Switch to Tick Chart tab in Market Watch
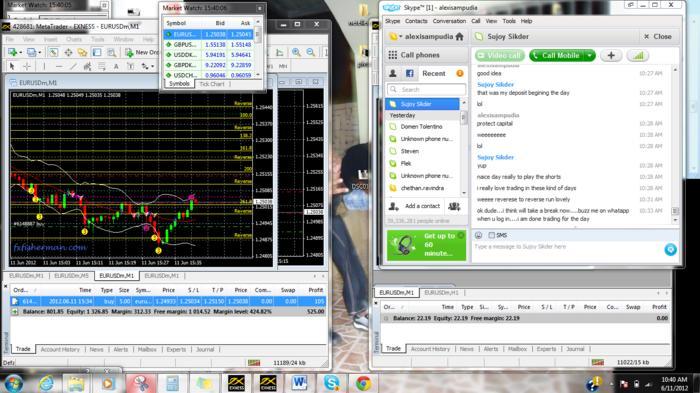Viewport: 700px width, 393px height. (x=212, y=84)
